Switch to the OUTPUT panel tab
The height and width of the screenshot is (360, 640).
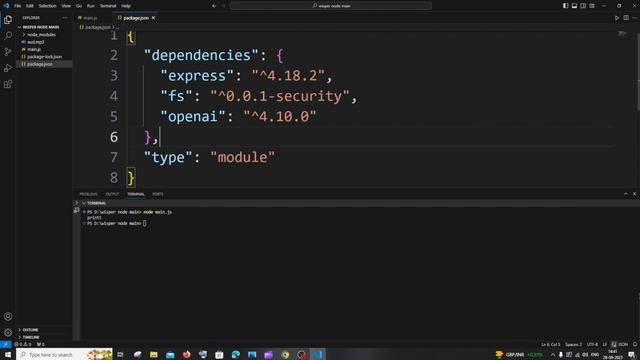(112, 194)
